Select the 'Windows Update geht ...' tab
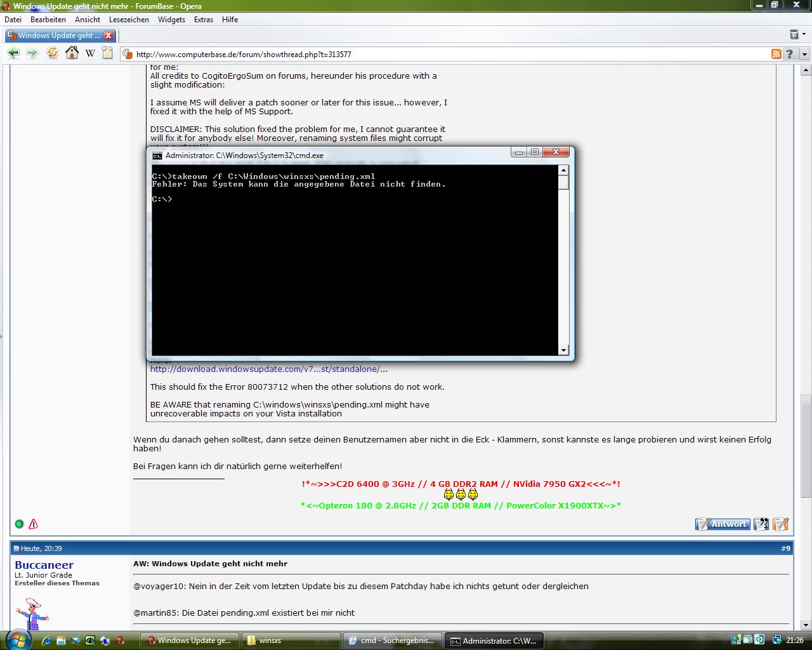Viewport: 812px width, 650px height. [x=60, y=36]
